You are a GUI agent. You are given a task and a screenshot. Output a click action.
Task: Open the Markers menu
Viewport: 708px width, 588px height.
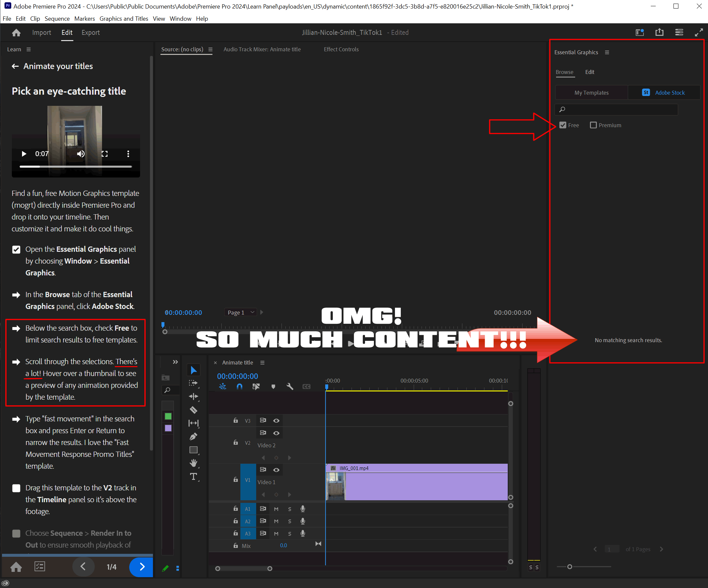[85, 18]
